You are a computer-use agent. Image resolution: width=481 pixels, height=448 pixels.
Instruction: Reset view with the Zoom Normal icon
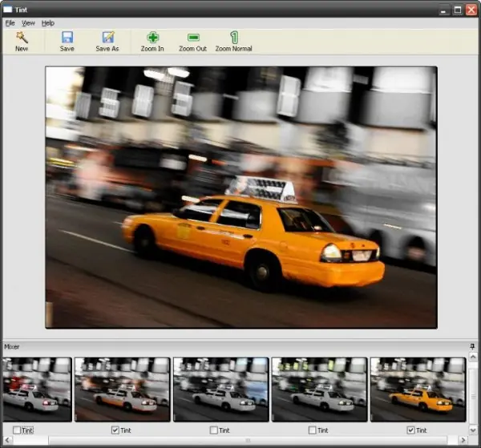tap(233, 37)
